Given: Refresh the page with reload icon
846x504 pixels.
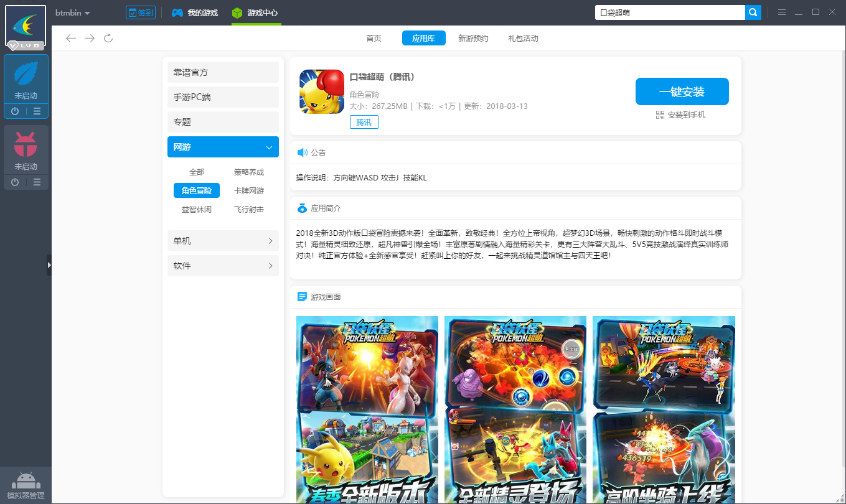Looking at the screenshot, I should [x=108, y=39].
